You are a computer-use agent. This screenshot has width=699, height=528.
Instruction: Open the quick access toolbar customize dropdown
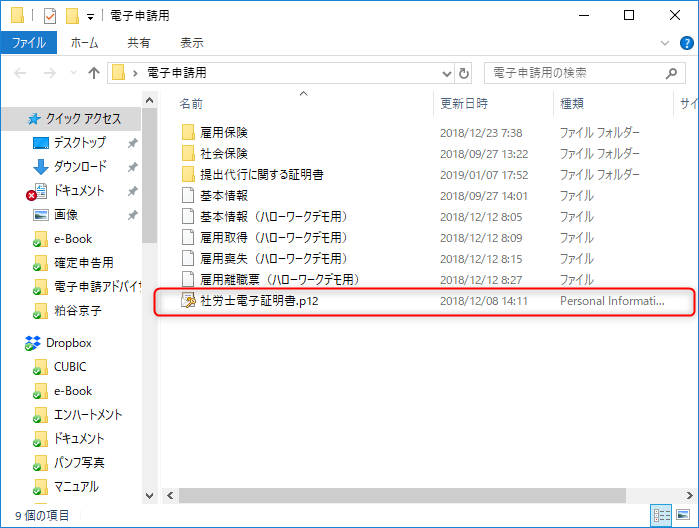click(x=90, y=17)
